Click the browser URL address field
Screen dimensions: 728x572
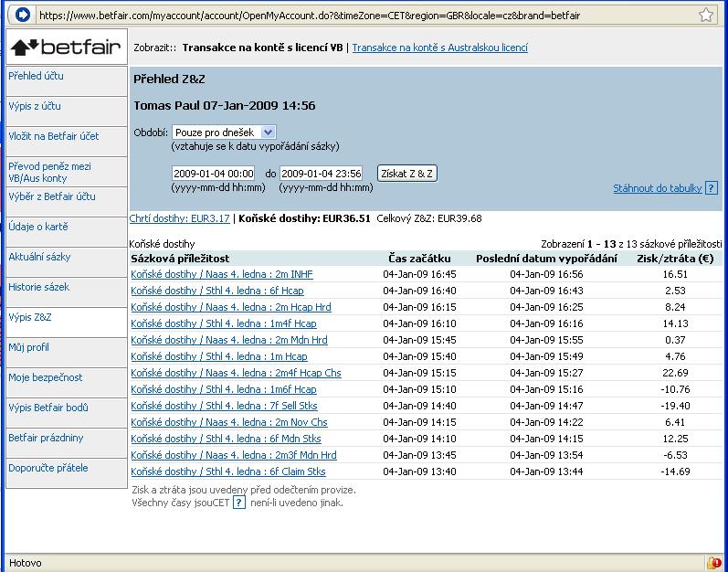(367, 15)
